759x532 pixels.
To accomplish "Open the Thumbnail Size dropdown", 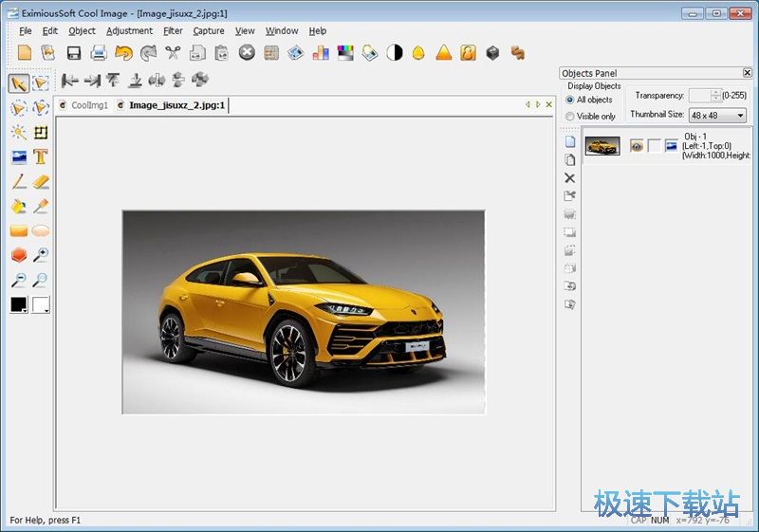I will click(x=740, y=116).
